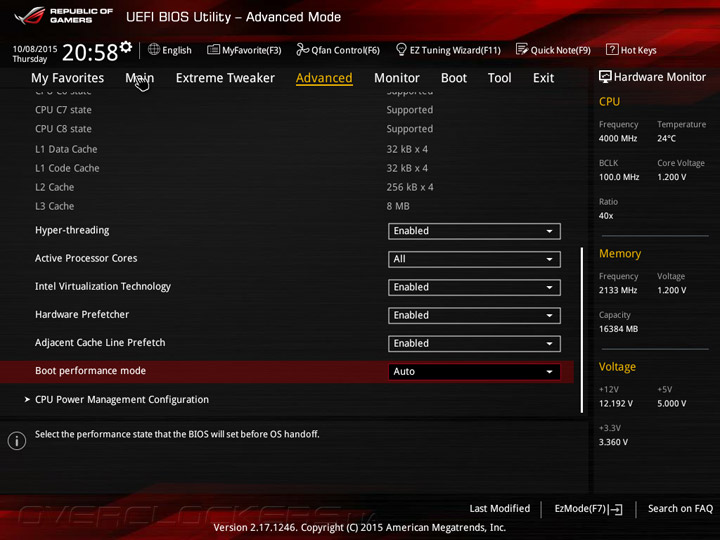Viewport: 720px width, 540px height.
Task: Click the L2 Cache row
Action: pos(234,187)
